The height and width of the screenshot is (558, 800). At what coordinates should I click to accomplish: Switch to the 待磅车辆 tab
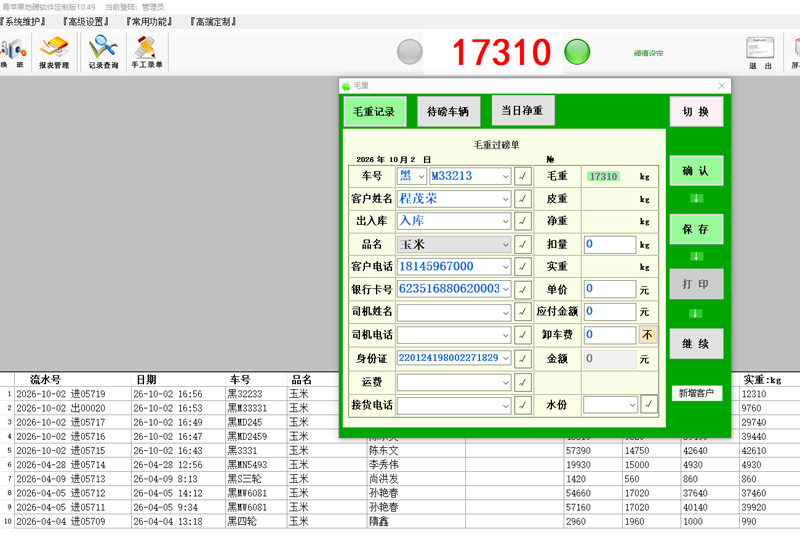(448, 111)
